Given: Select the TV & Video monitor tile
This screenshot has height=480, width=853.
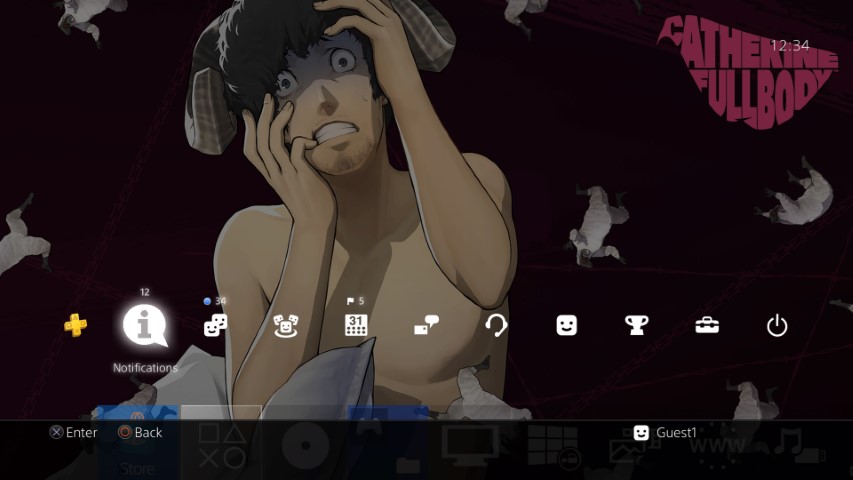Looking at the screenshot, I should 470,445.
